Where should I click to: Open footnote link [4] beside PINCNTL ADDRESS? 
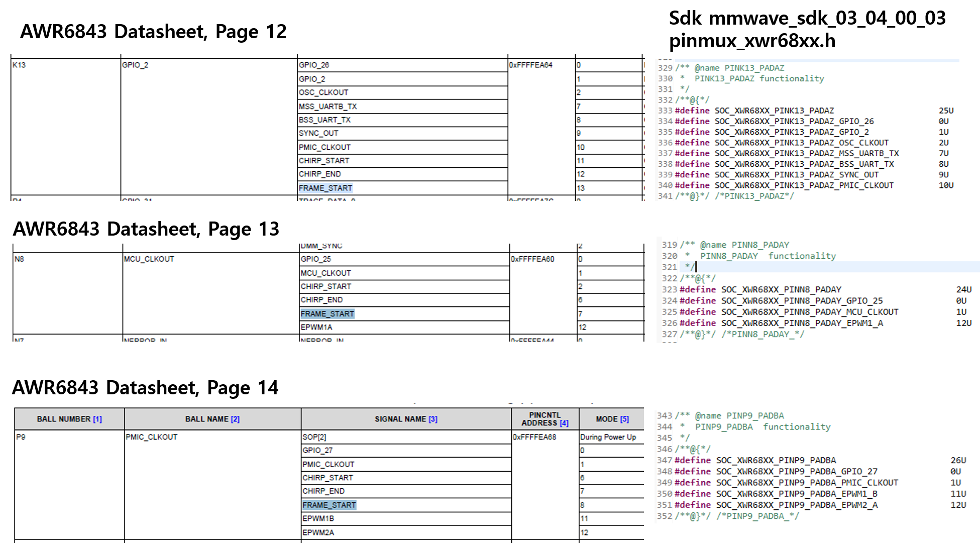pyautogui.click(x=564, y=423)
